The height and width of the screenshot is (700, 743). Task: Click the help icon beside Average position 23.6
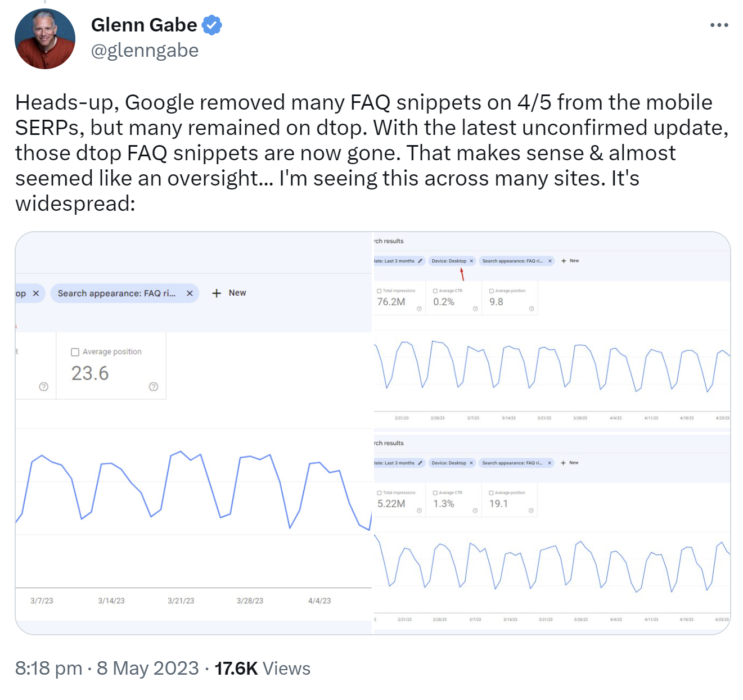[153, 387]
